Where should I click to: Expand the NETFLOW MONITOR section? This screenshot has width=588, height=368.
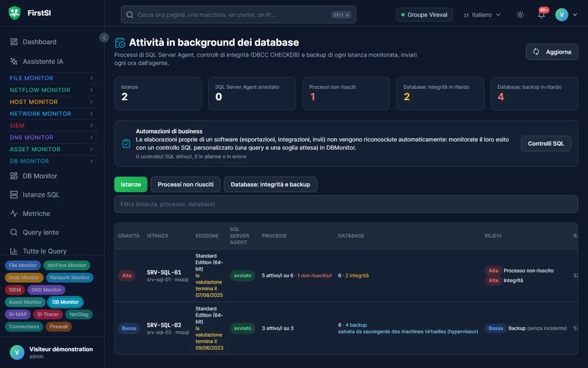pyautogui.click(x=52, y=90)
